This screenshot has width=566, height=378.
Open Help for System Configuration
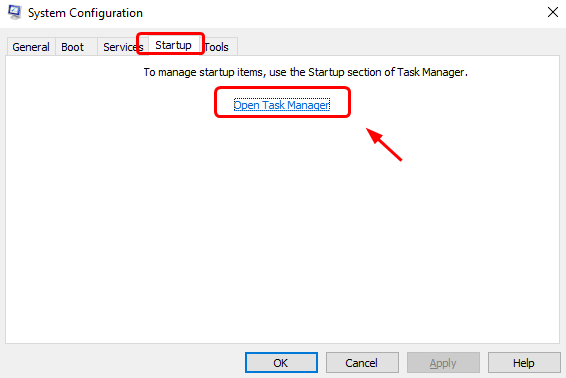[524, 362]
